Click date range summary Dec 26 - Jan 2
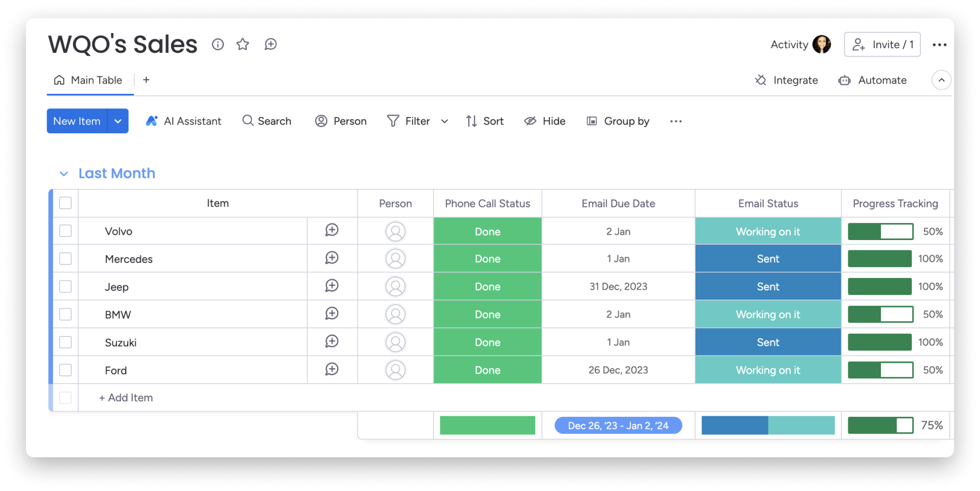 (618, 426)
